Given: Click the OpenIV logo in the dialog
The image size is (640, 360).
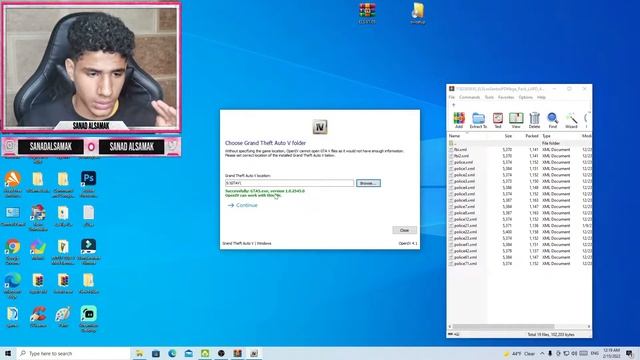Looking at the screenshot, I should pos(320,127).
